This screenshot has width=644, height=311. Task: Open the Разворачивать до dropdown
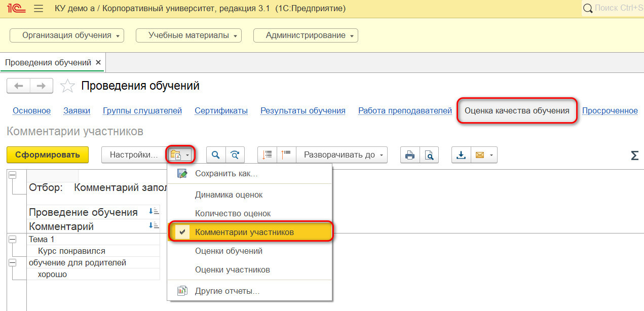tap(342, 155)
